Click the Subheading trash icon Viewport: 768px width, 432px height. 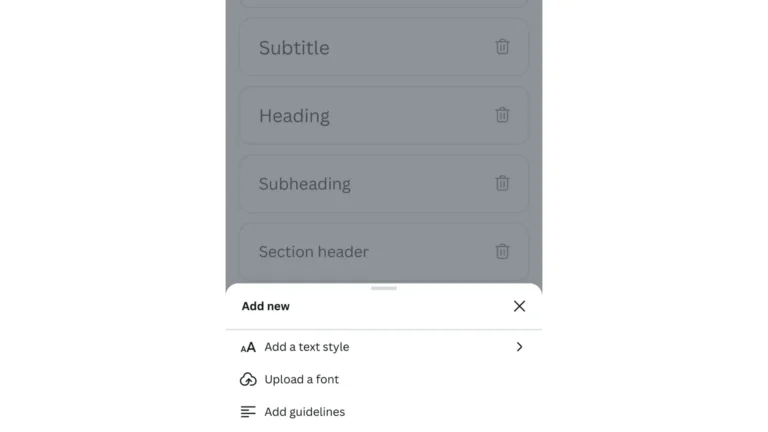pos(502,183)
